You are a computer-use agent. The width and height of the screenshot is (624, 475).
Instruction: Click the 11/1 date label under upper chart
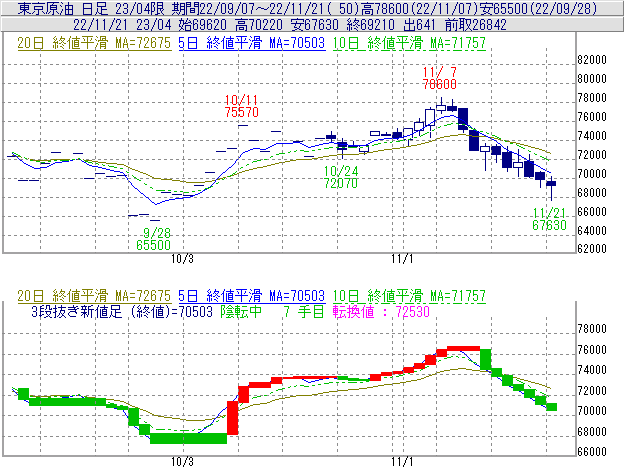[x=402, y=259]
